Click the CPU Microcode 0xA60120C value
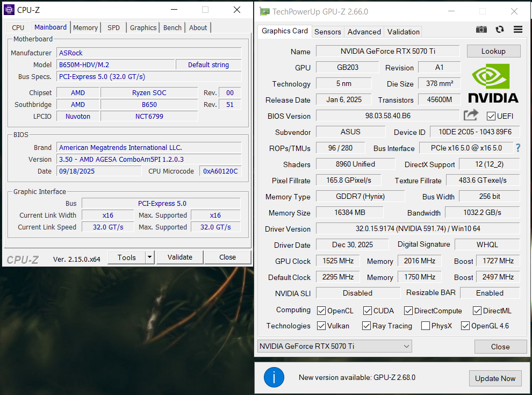 pos(220,171)
